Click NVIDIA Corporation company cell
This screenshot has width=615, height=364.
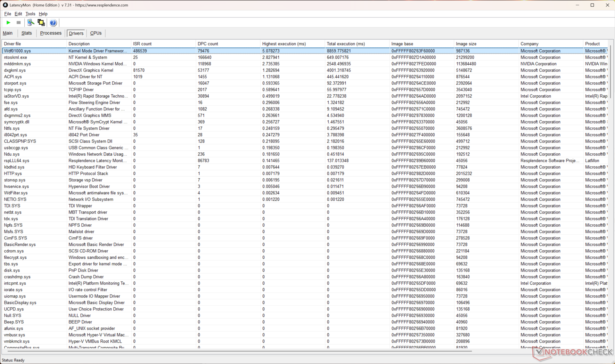[x=538, y=64]
